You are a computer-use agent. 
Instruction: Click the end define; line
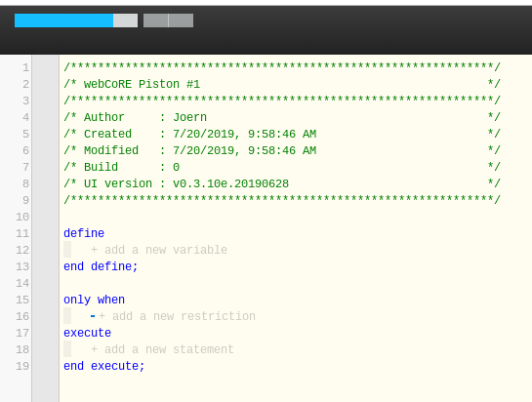pyautogui.click(x=101, y=266)
